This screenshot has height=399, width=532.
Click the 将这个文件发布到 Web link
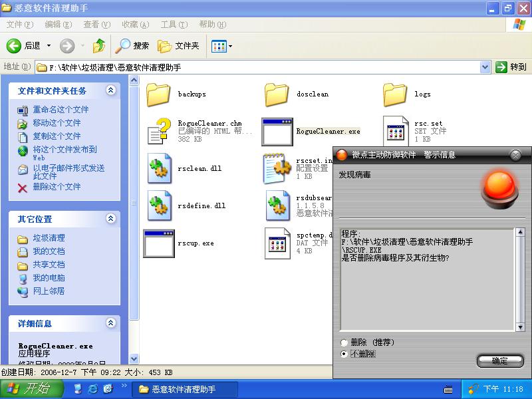[x=65, y=153]
